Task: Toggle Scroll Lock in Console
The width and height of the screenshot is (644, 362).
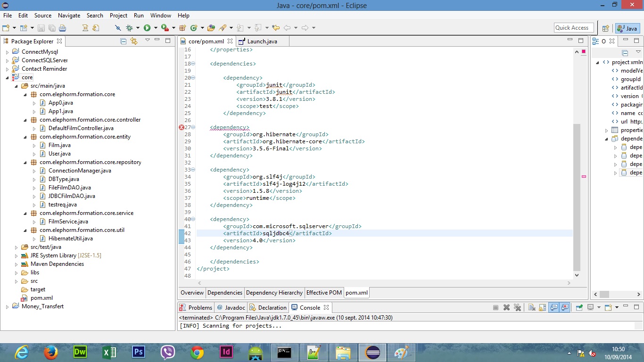Action: (x=543, y=307)
